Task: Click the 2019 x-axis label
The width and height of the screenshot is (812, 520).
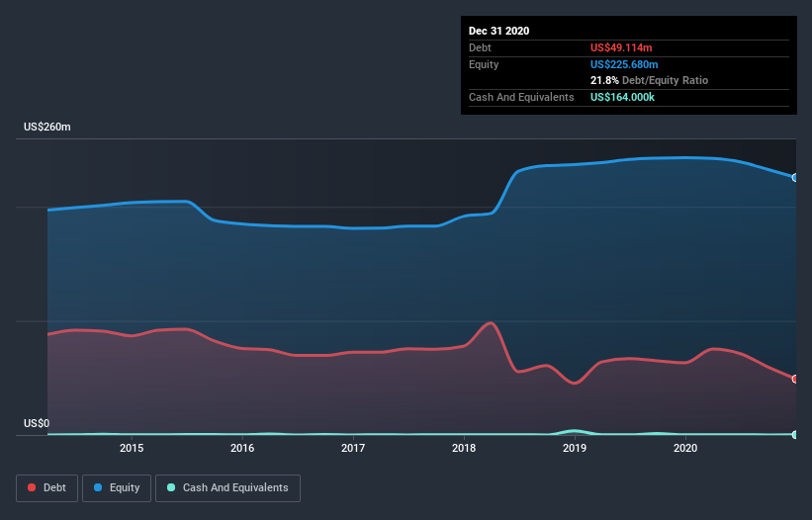Action: click(575, 448)
